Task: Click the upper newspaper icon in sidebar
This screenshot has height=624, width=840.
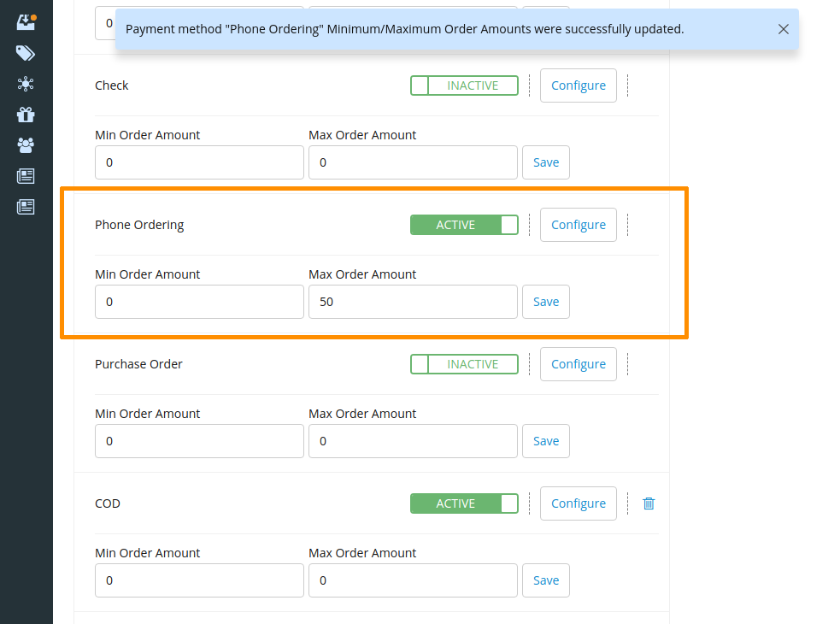Action: point(26,176)
